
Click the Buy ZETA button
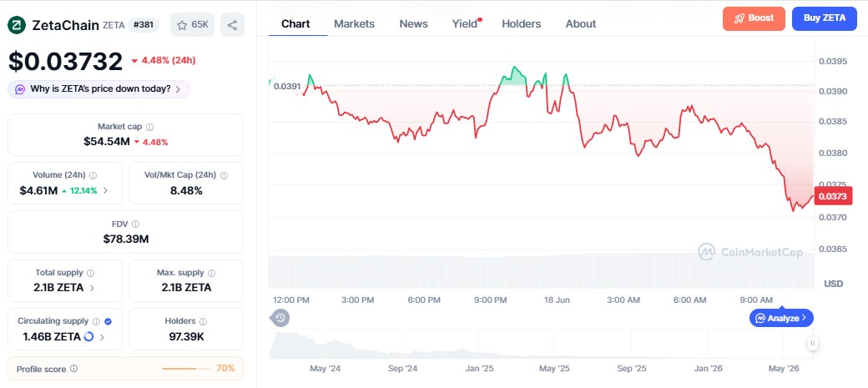coord(825,18)
